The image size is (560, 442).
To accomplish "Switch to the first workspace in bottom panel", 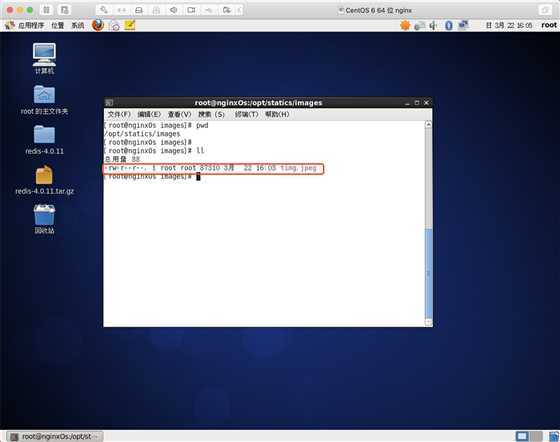I will click(x=522, y=436).
